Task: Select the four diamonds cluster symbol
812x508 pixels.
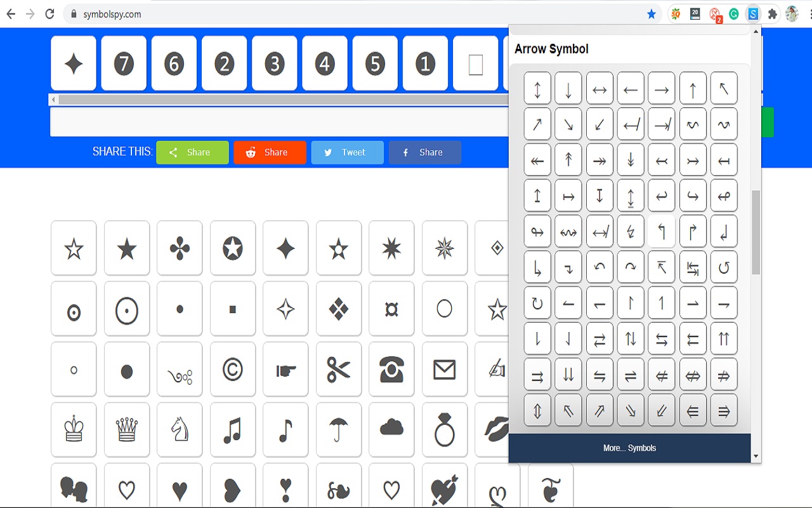Action: pos(339,309)
